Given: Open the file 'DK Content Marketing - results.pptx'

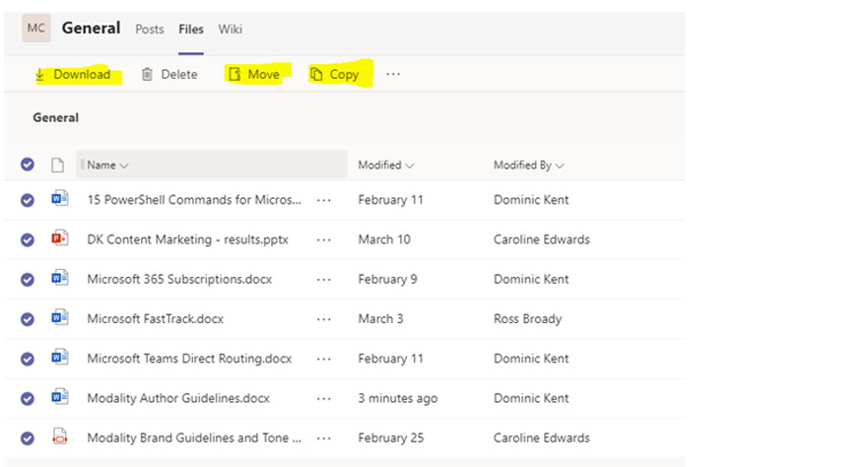Looking at the screenshot, I should pyautogui.click(x=187, y=239).
